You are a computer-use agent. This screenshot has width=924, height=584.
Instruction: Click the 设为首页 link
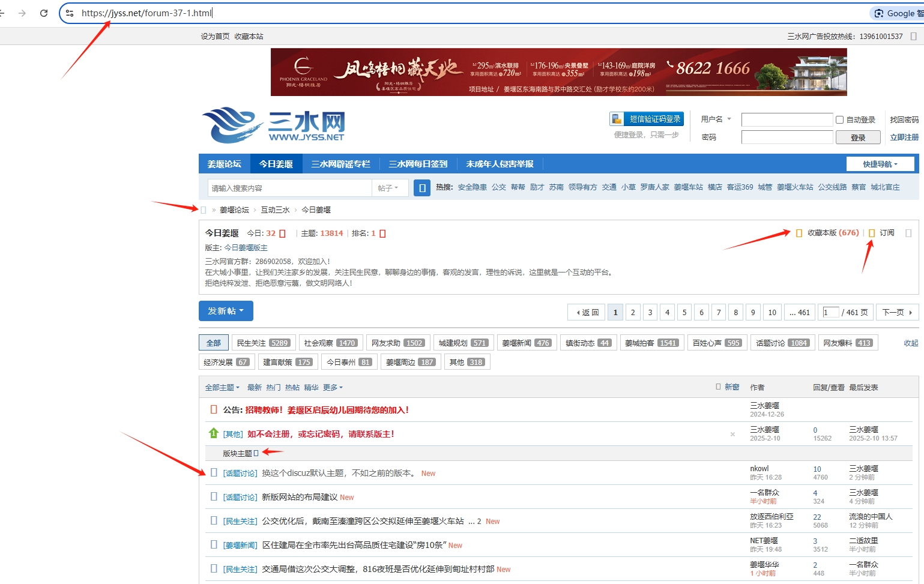pyautogui.click(x=215, y=37)
